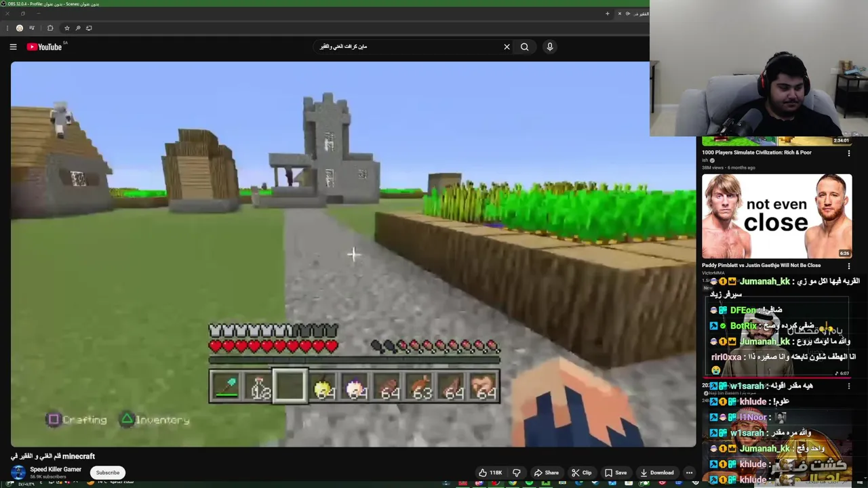Screen dimensions: 868x488
Task: Open browser extensions puzzle icon
Action: 50,28
